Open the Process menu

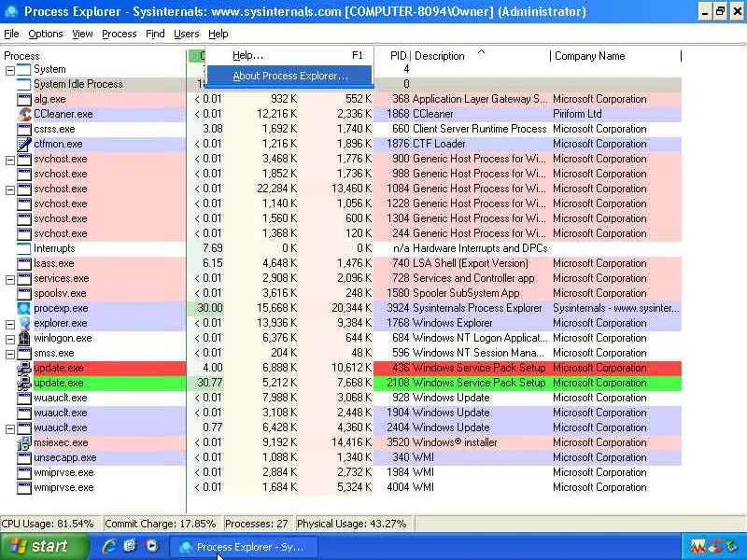point(120,34)
